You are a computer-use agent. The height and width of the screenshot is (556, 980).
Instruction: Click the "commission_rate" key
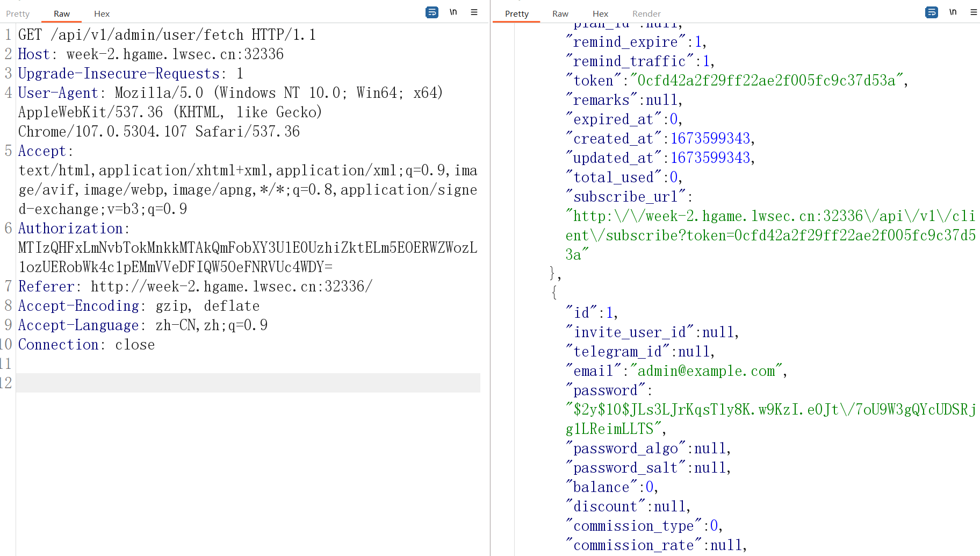(634, 545)
